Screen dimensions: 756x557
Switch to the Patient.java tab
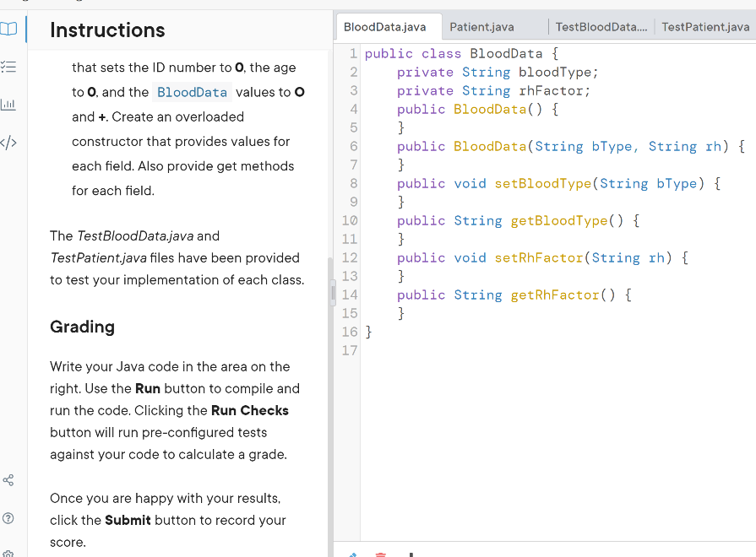click(481, 28)
